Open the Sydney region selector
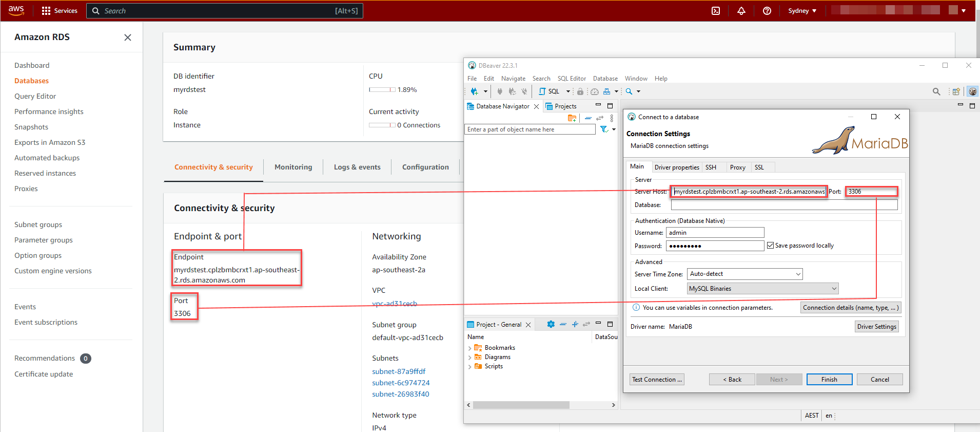This screenshot has height=432, width=980. coord(802,11)
